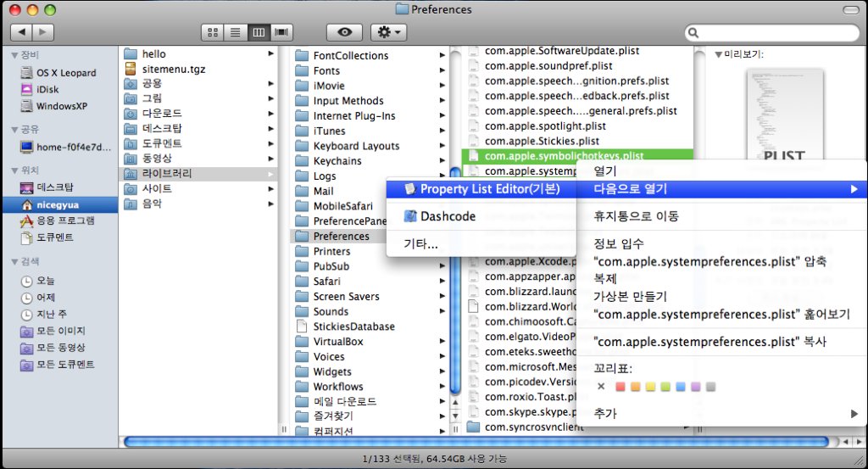Switch to list view
The image size is (868, 469).
[x=236, y=33]
